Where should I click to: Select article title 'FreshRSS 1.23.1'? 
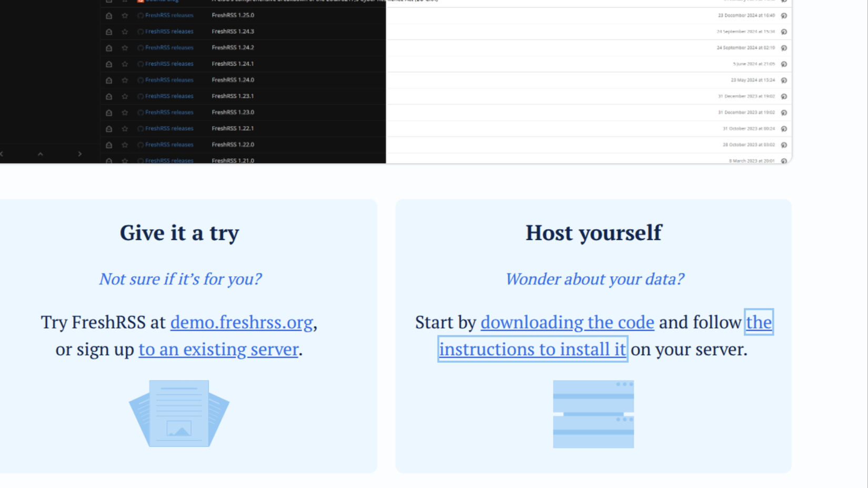tap(233, 96)
